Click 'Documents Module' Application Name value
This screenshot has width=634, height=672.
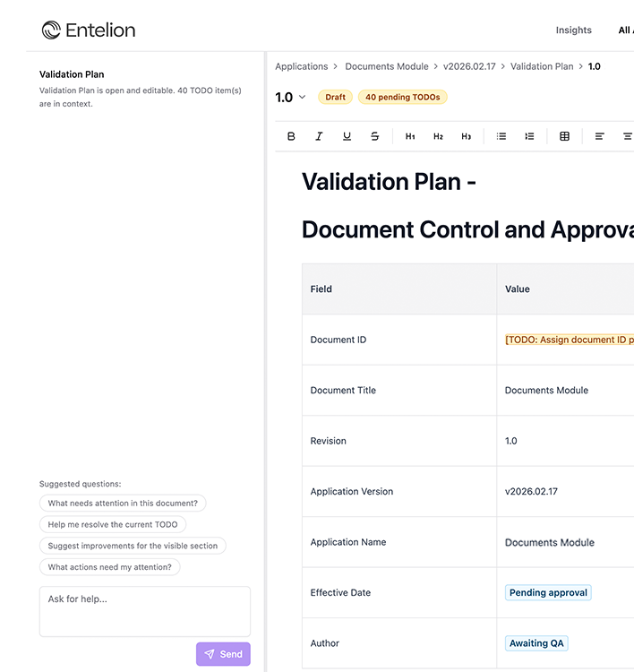point(550,543)
